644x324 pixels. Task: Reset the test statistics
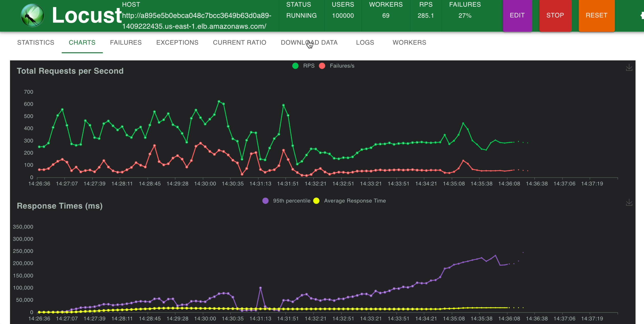pos(596,15)
